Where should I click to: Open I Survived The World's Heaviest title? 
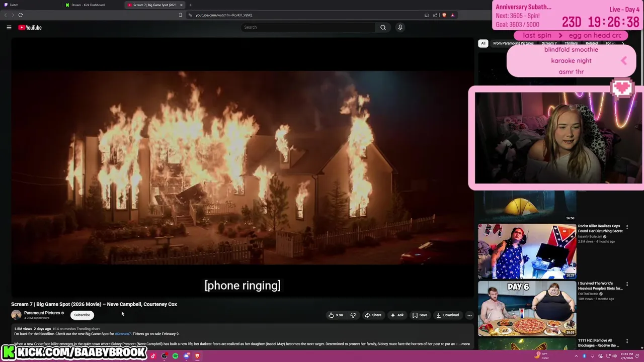tap(600, 286)
